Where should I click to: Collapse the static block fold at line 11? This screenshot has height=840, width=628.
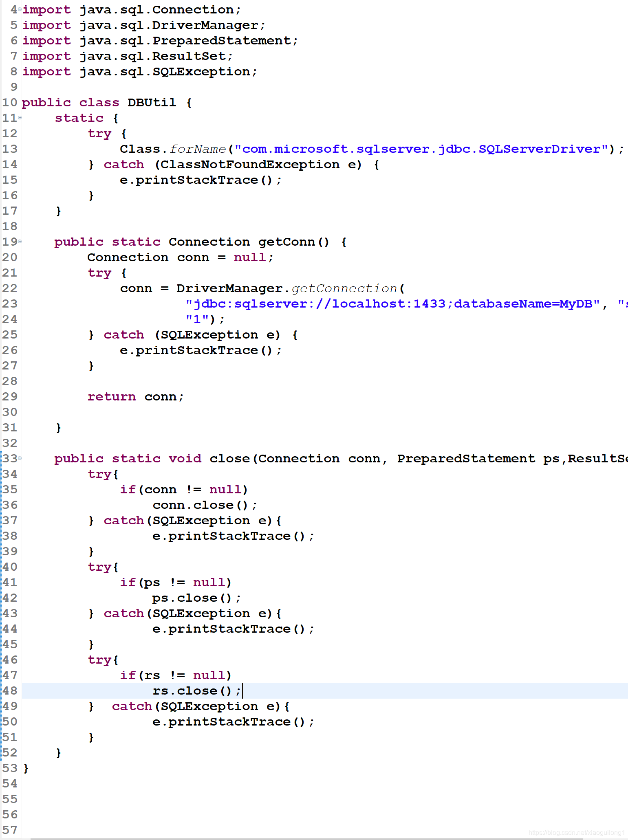(20, 118)
